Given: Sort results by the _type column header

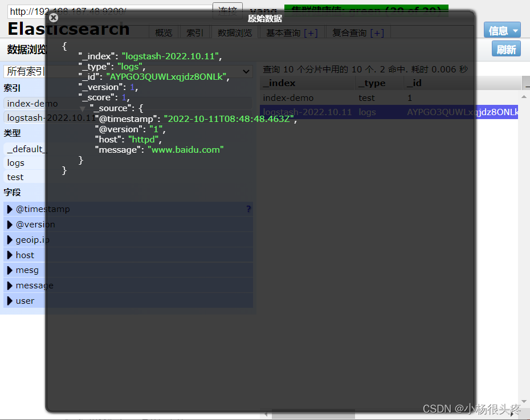Looking at the screenshot, I should tap(379, 83).
